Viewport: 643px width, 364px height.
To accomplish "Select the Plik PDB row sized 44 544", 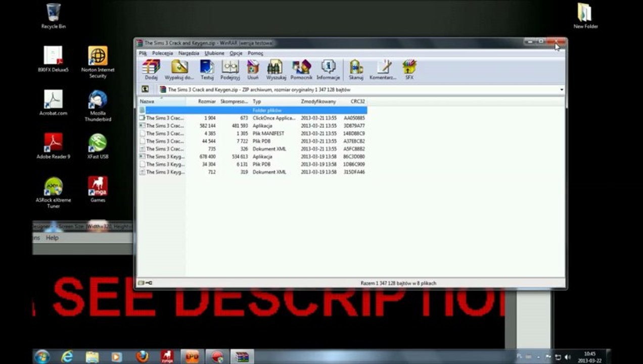I will click(x=252, y=141).
